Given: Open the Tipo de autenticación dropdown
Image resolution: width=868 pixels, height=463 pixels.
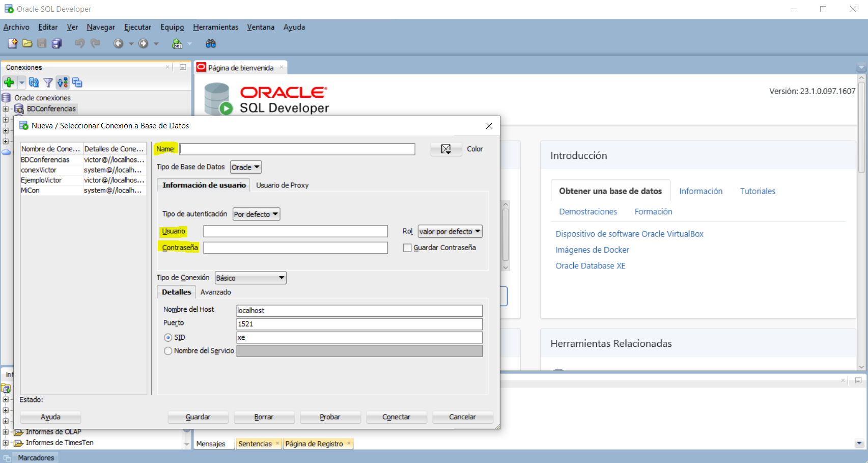Looking at the screenshot, I should (256, 214).
